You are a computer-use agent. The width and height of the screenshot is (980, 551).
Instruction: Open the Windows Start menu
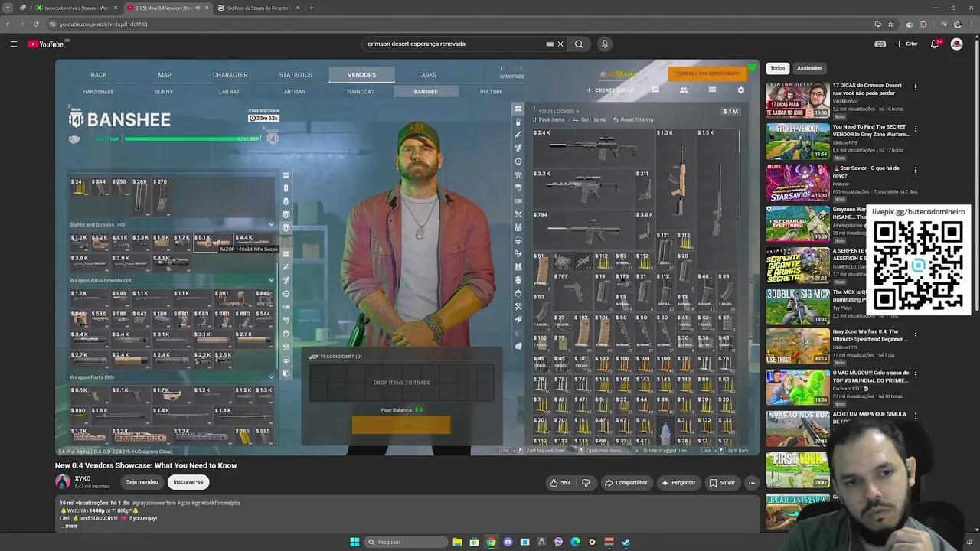(354, 542)
